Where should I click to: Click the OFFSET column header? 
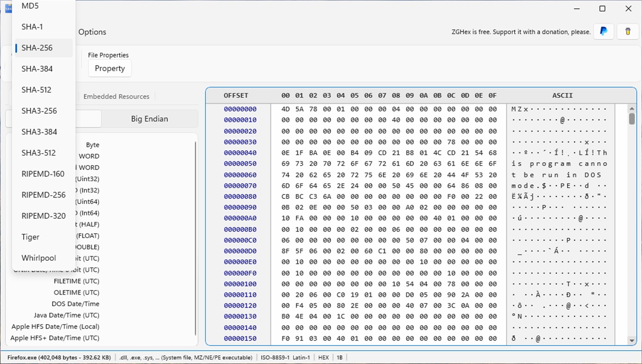[236, 95]
